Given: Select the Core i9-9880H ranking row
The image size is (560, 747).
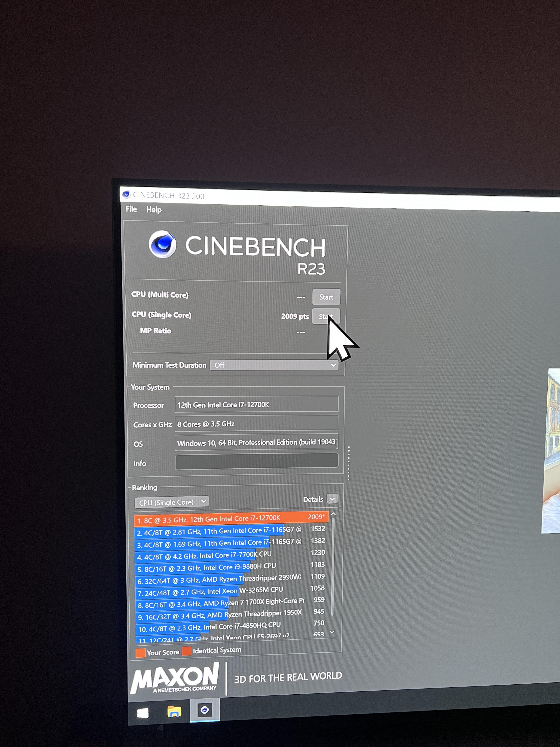Looking at the screenshot, I should coord(231,567).
